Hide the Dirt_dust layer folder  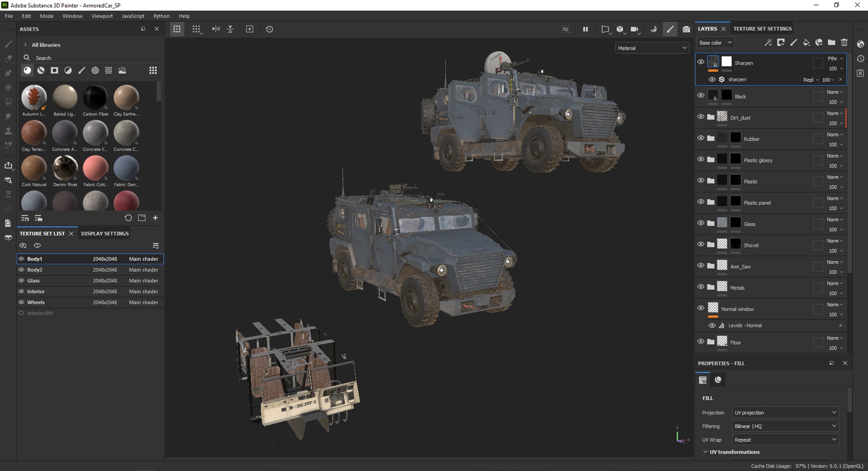[x=701, y=117]
